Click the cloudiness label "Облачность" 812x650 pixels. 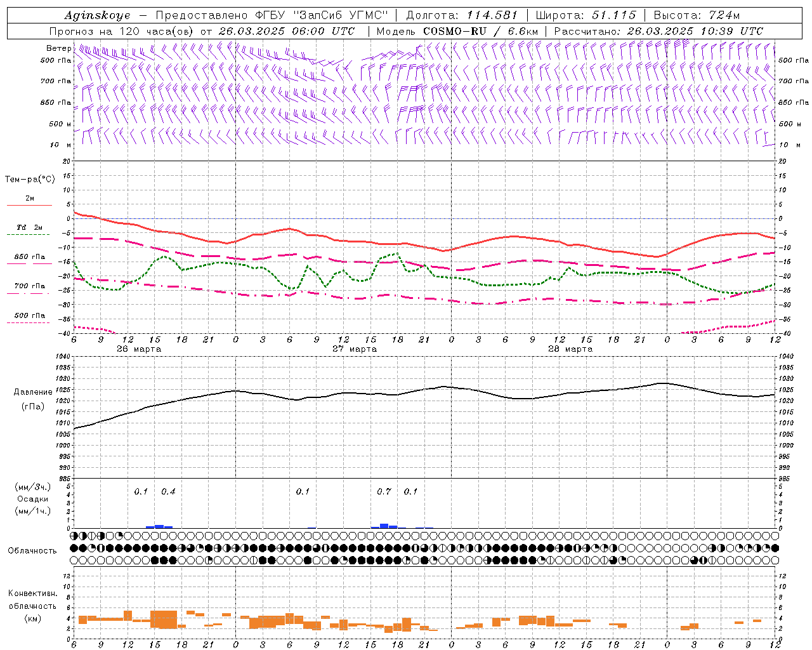click(x=32, y=551)
